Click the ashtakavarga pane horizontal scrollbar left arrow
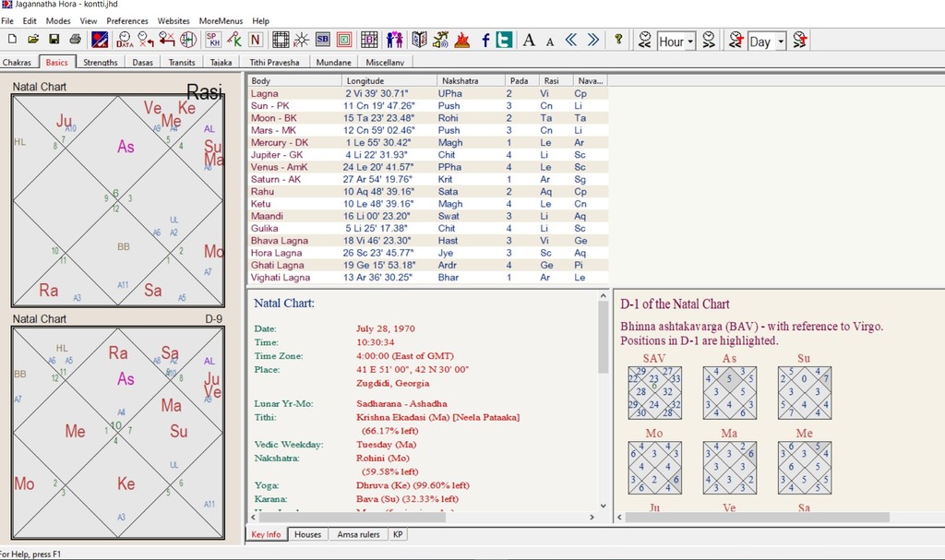 619,518
